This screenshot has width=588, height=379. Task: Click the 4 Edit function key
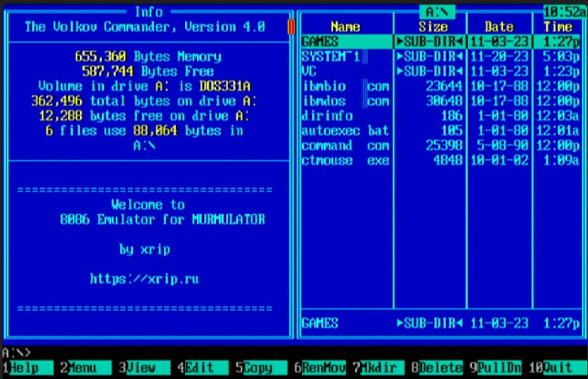(203, 368)
